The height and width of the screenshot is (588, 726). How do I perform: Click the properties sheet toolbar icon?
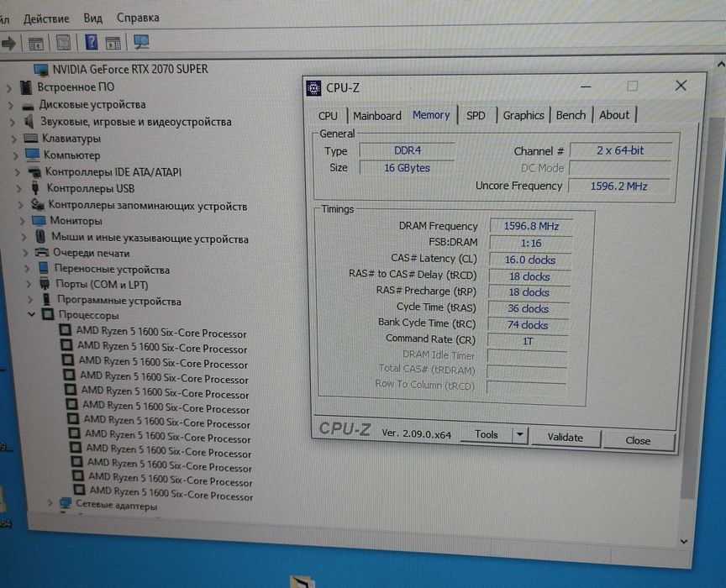[x=63, y=43]
